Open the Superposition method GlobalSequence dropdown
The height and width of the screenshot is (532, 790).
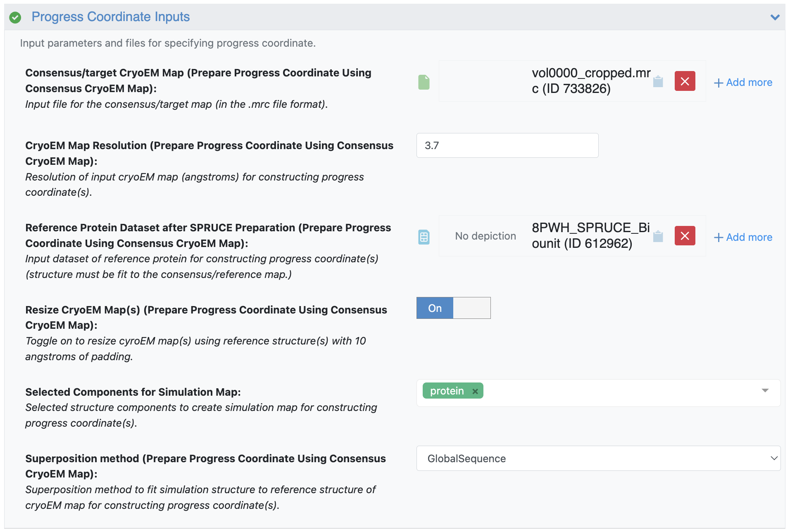pos(598,458)
